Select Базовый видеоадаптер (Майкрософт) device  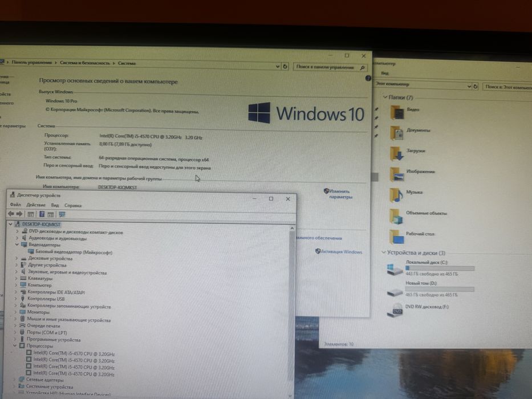[74, 252]
